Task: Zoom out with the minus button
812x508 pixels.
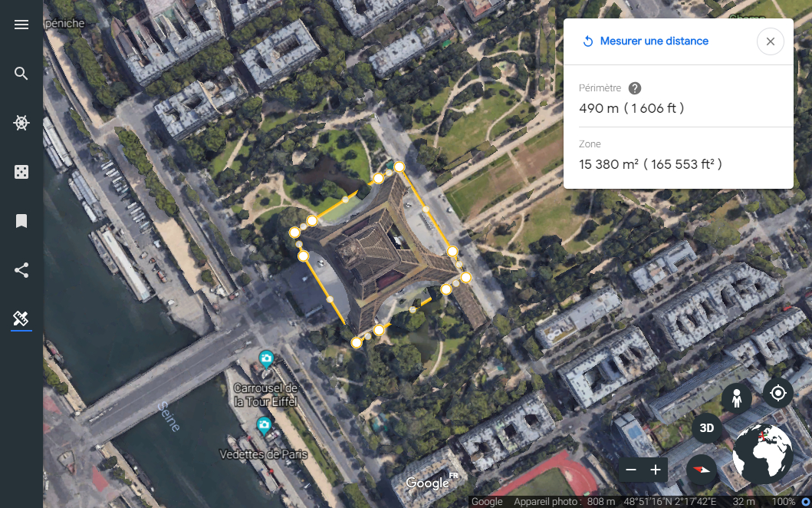Action: tap(631, 469)
